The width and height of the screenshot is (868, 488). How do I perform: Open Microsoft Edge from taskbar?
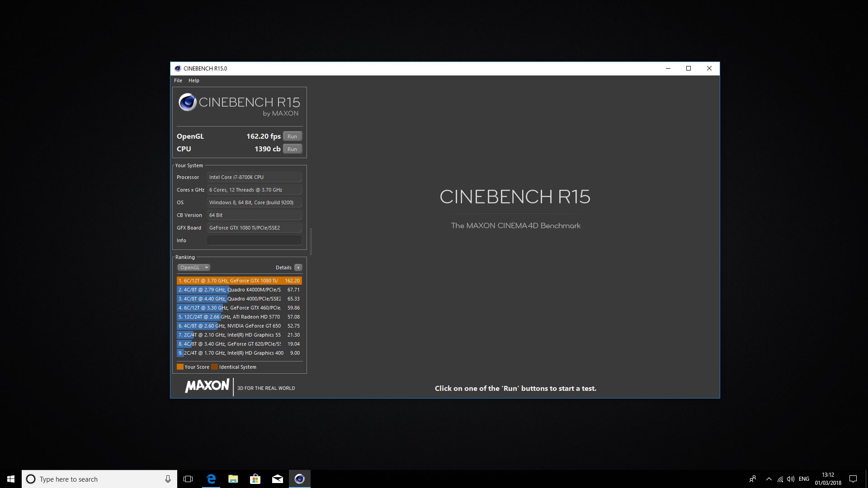(x=211, y=479)
